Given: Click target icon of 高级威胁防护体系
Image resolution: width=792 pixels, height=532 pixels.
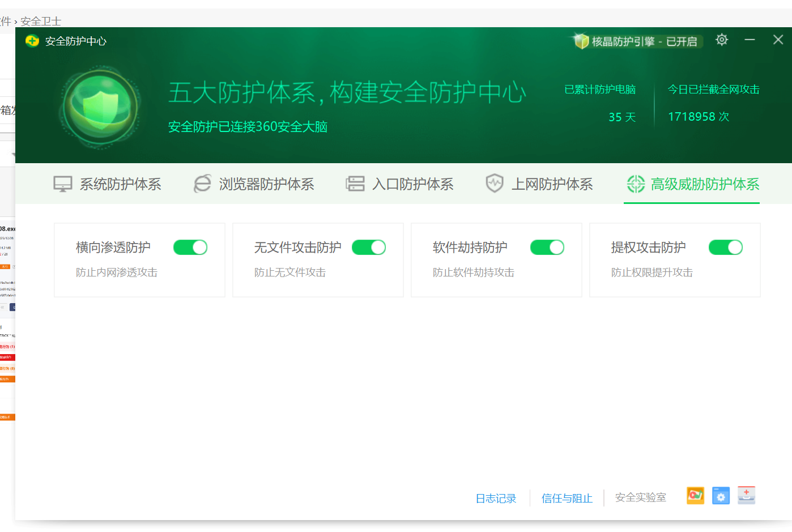Looking at the screenshot, I should (x=636, y=184).
